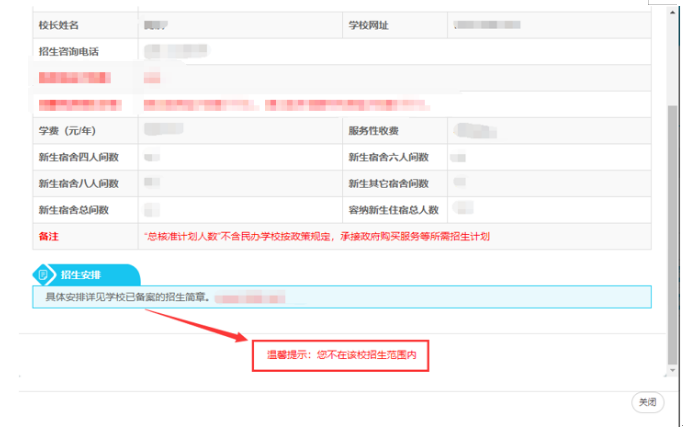Click the 容纳新生住宿总人数 label
Screen dimensions: 683x436
coord(393,210)
